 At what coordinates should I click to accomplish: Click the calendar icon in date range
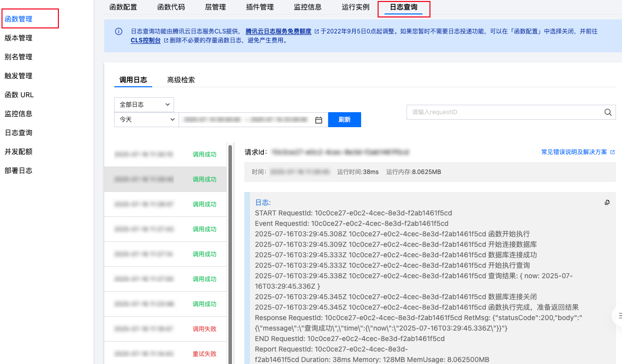[319, 120]
